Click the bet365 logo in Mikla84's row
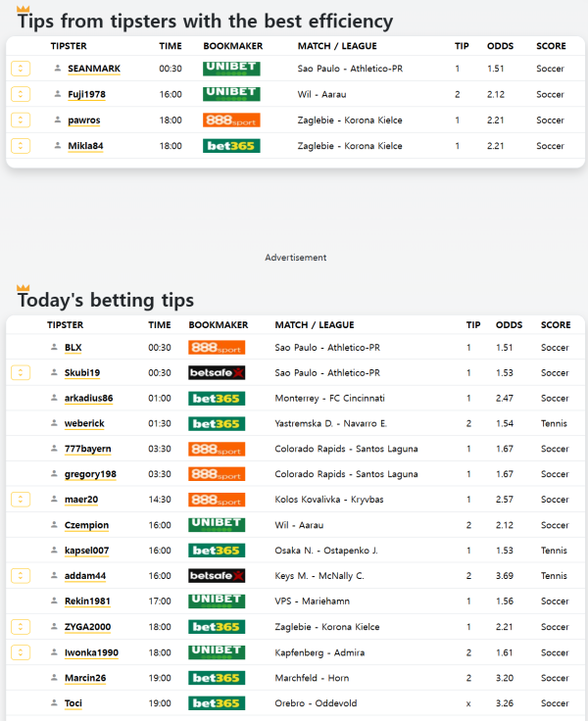This screenshot has width=588, height=721. tap(231, 146)
